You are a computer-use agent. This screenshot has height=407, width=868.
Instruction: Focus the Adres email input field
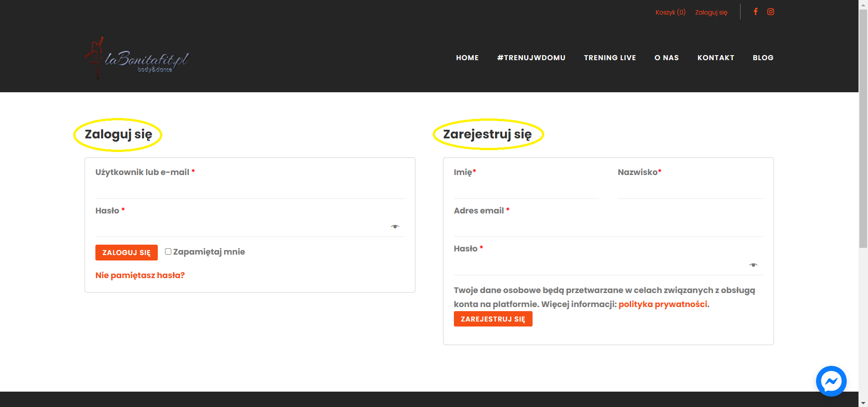coord(608,227)
